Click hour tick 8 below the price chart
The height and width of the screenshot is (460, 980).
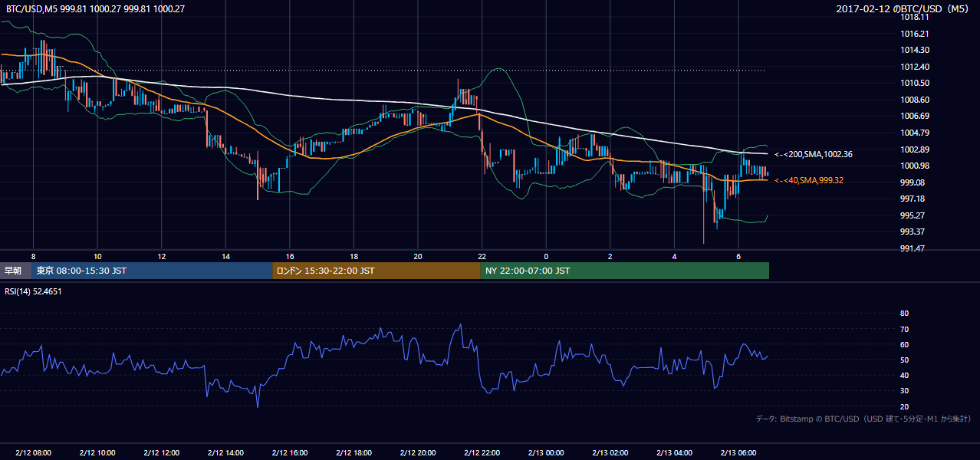coord(33,256)
